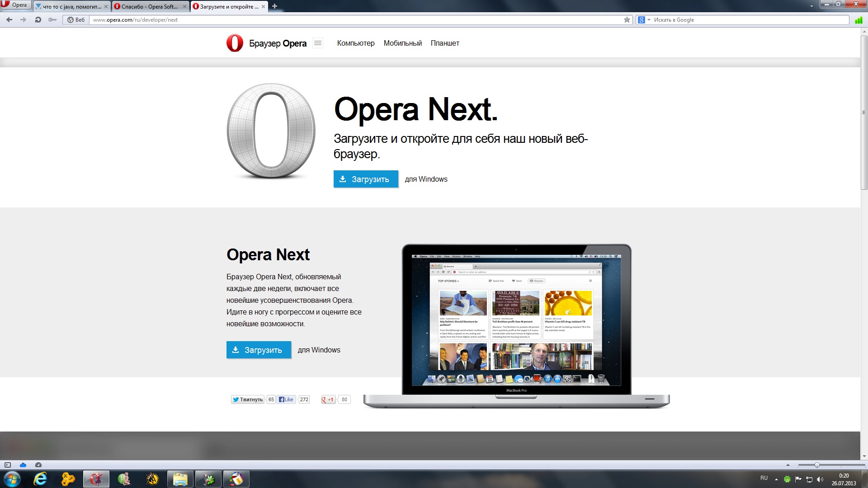Open the network connection tray icon
Screen dimensions: 868x488
pyautogui.click(x=809, y=479)
